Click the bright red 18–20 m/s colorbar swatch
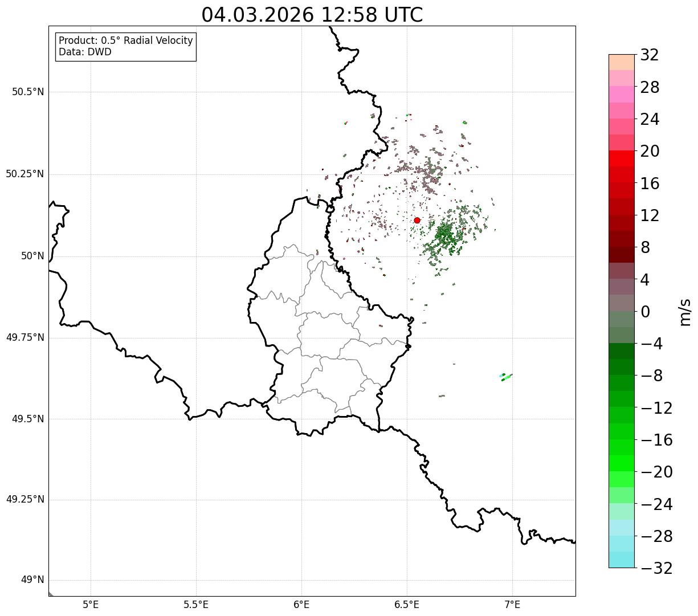 point(622,158)
